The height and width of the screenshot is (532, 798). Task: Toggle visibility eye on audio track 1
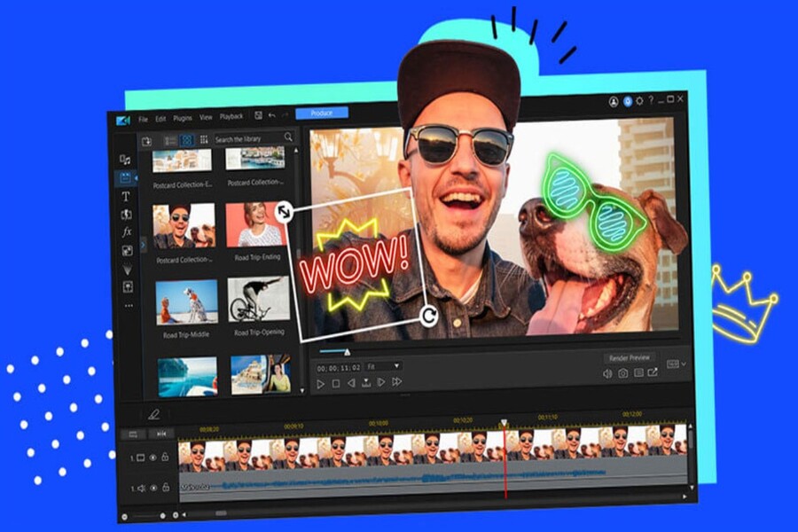(153, 488)
